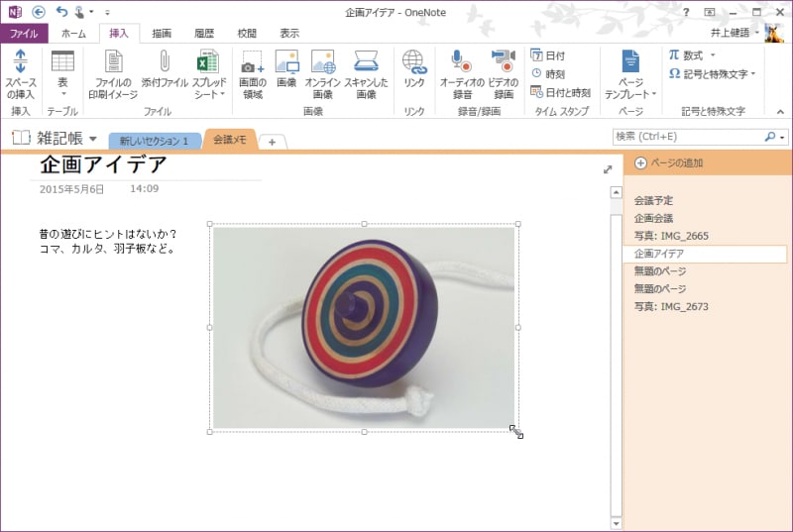The height and width of the screenshot is (532, 793).
Task: Switch to the Home (ホーム) tab
Action: [x=73, y=34]
